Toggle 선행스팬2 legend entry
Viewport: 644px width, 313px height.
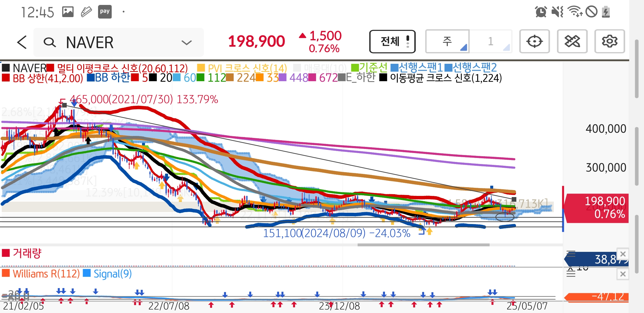[471, 68]
